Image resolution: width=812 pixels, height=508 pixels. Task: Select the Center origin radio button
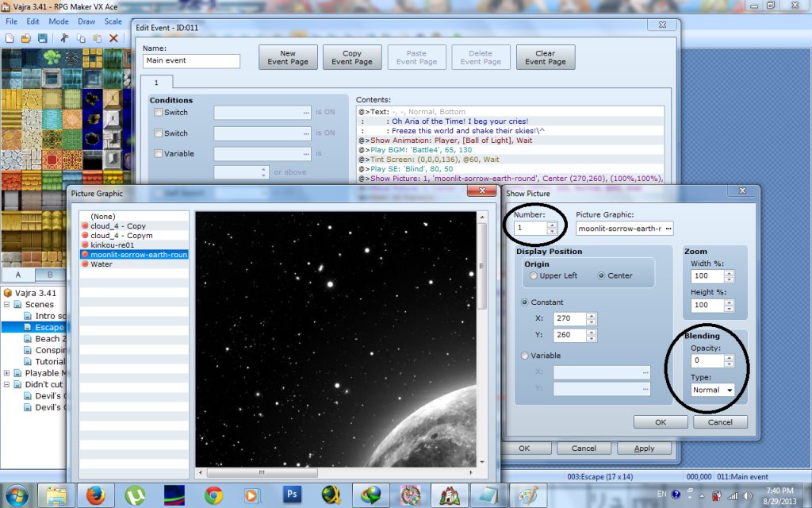point(601,275)
